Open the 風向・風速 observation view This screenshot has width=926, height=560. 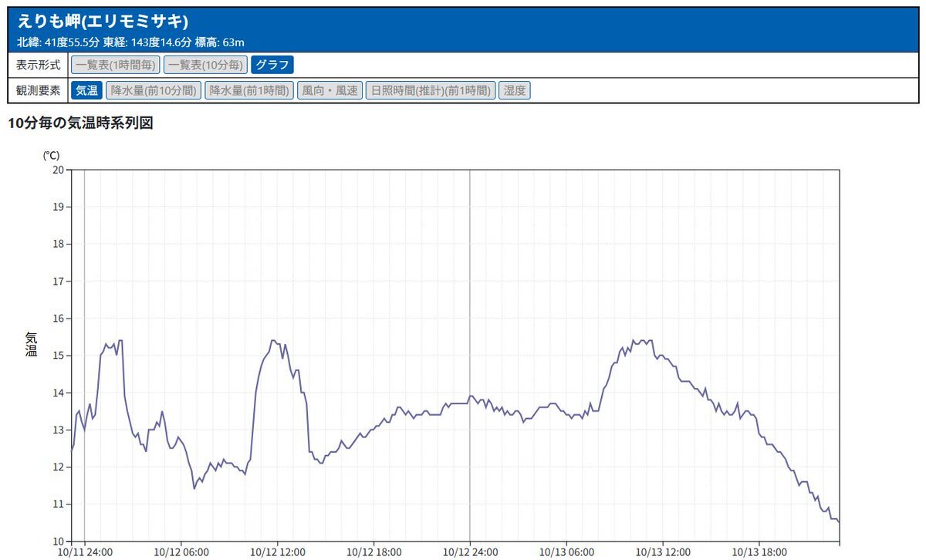(330, 90)
